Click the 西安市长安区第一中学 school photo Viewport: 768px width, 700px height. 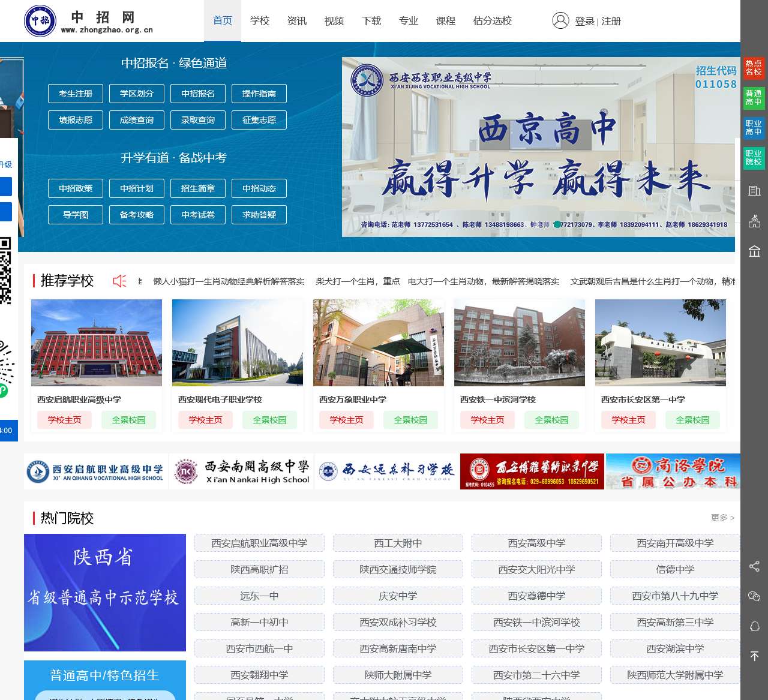(661, 343)
